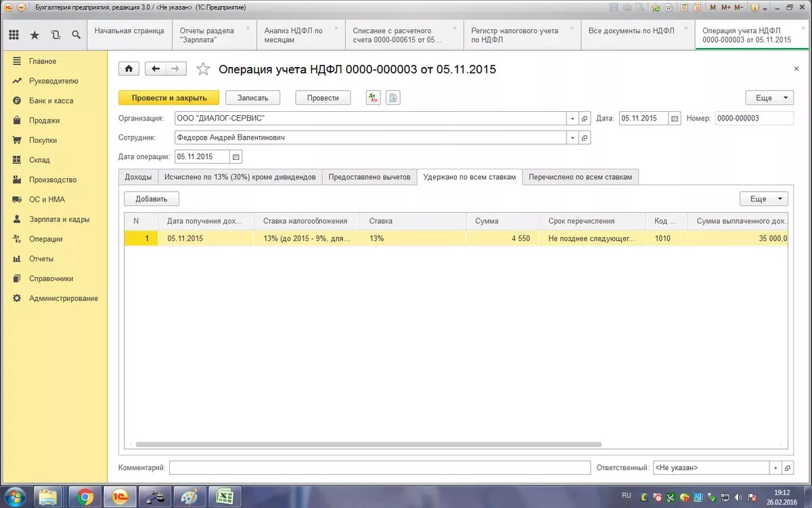Image resolution: width=812 pixels, height=508 pixels.
Task: Open the search magnifier icon
Action: tap(76, 35)
